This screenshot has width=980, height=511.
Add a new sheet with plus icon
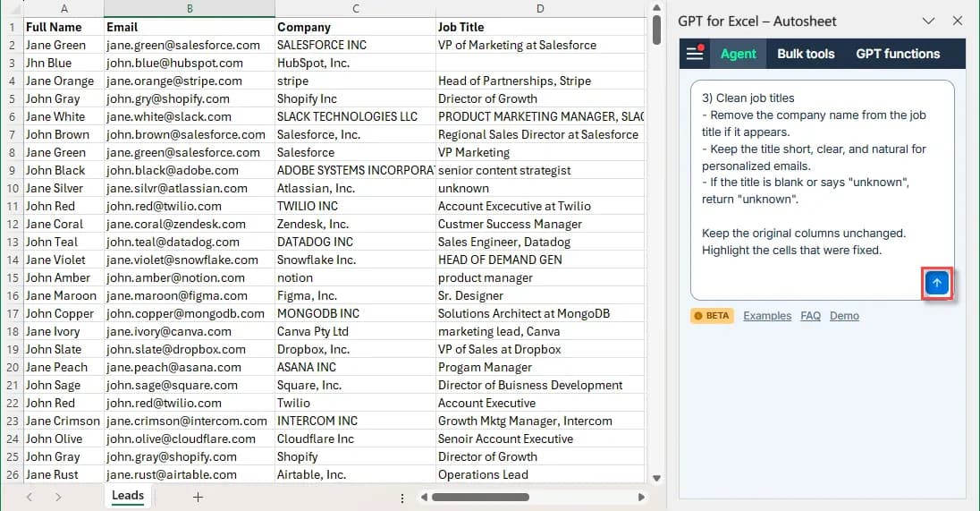198,498
